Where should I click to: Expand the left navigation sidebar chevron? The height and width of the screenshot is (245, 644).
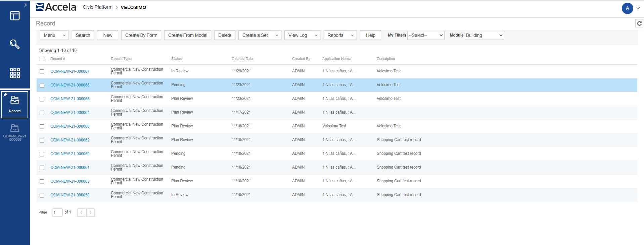pyautogui.click(x=26, y=5)
